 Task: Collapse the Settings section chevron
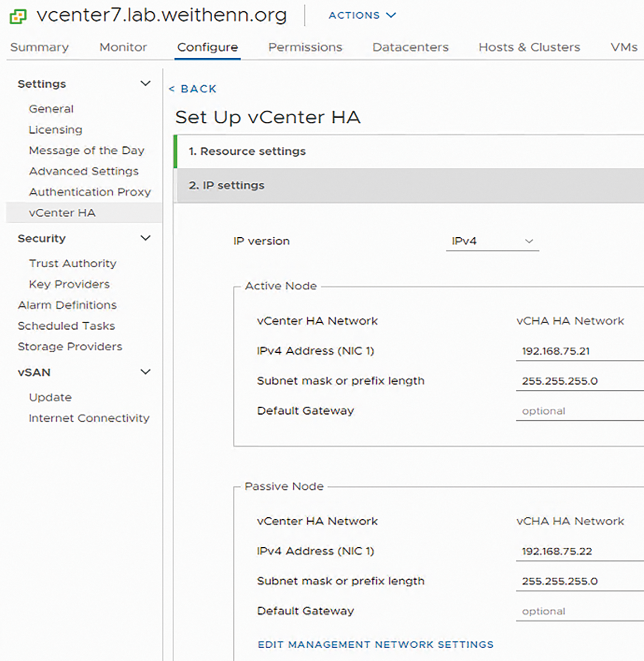(145, 84)
